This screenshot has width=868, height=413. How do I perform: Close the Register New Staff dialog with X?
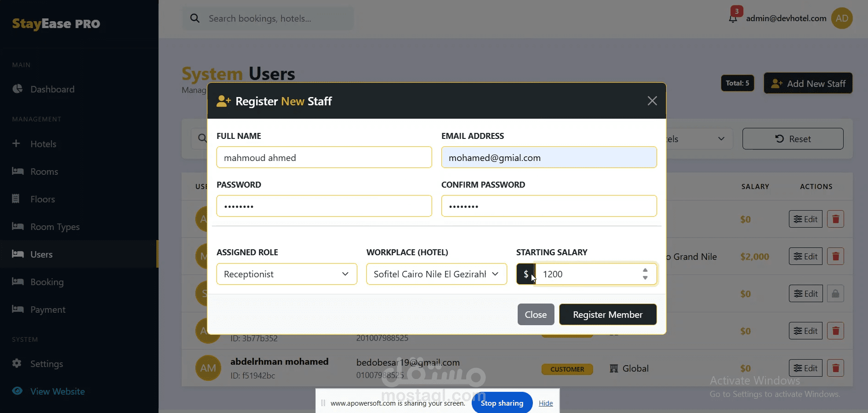[x=652, y=101]
